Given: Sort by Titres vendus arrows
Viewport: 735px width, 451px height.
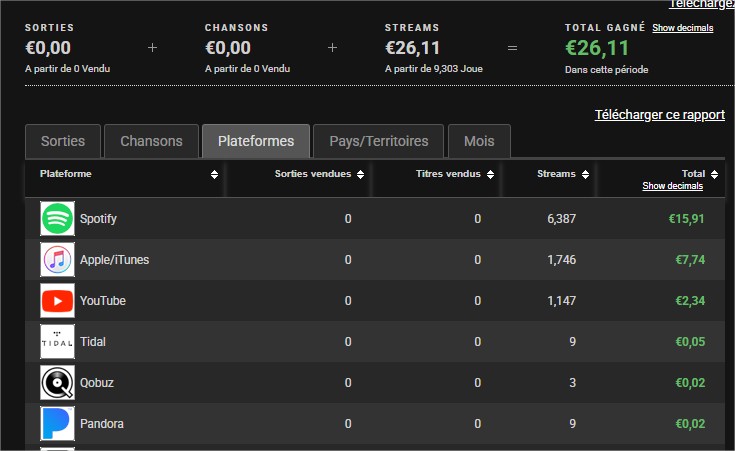Looking at the screenshot, I should click(x=490, y=174).
